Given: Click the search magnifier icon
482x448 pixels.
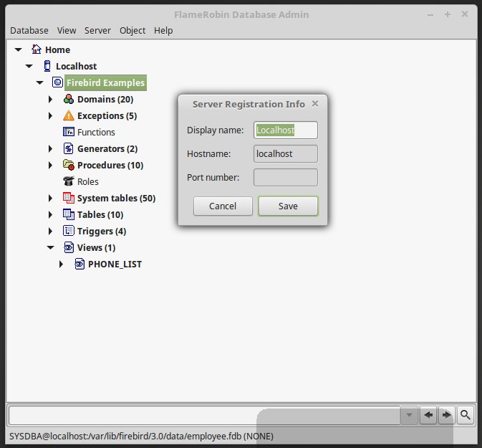Looking at the screenshot, I should (x=465, y=414).
